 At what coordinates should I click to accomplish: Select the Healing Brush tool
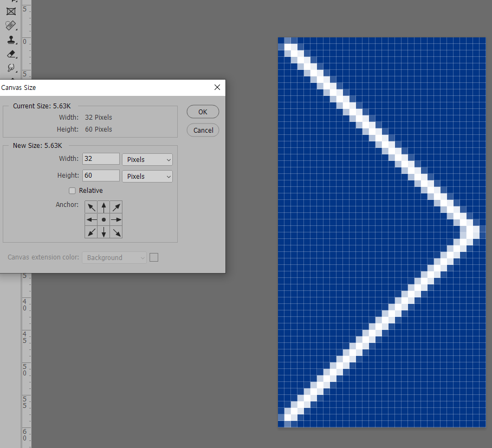[11, 25]
